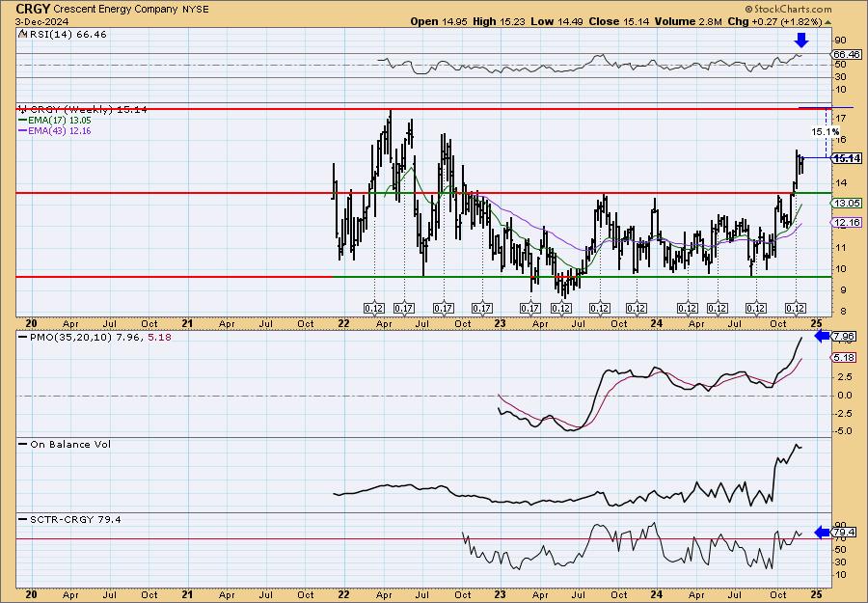This screenshot has width=868, height=603.
Task: Click the RSI(14) 66.46 panel label
Action: tap(67, 35)
